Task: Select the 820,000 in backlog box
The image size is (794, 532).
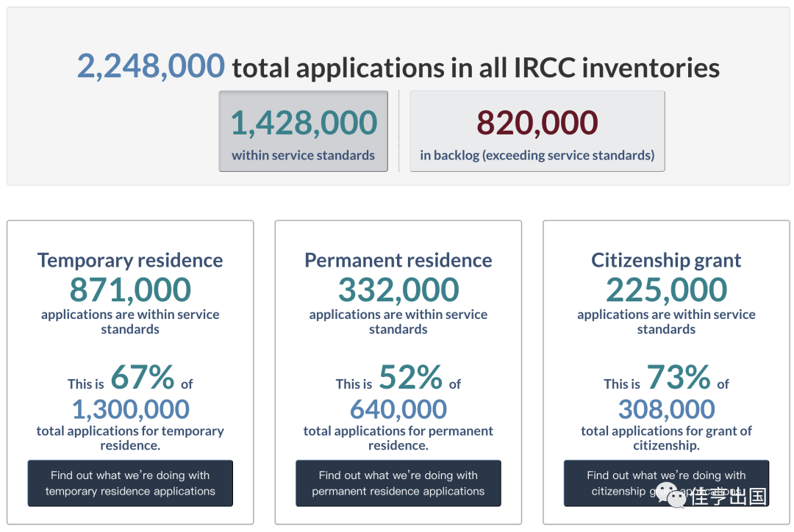Action: 537,132
